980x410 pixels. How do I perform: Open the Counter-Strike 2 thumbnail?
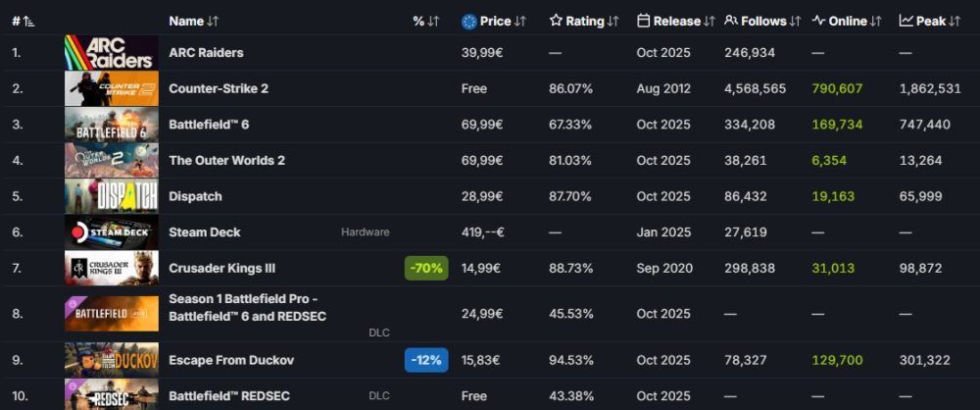pos(112,88)
